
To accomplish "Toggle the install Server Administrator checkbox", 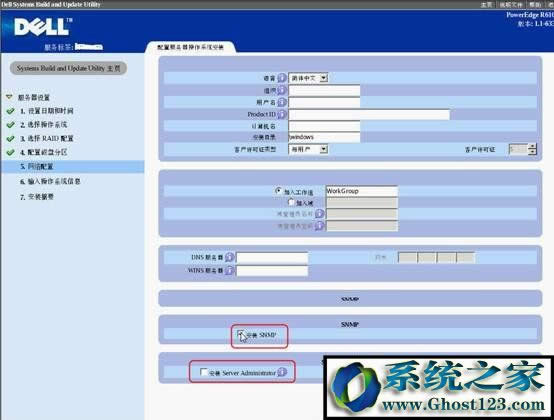I will pyautogui.click(x=204, y=372).
